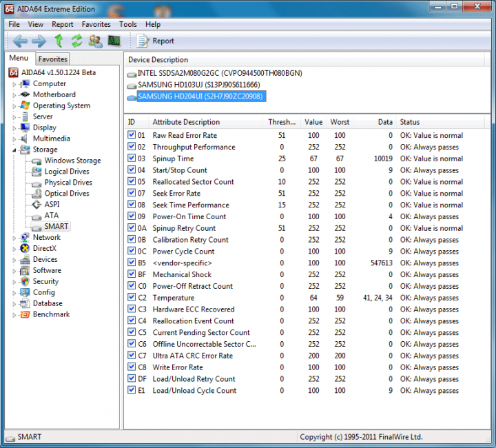Expand the Benchmark tree node
Viewport: 496px width, 448px height.
coord(14,315)
